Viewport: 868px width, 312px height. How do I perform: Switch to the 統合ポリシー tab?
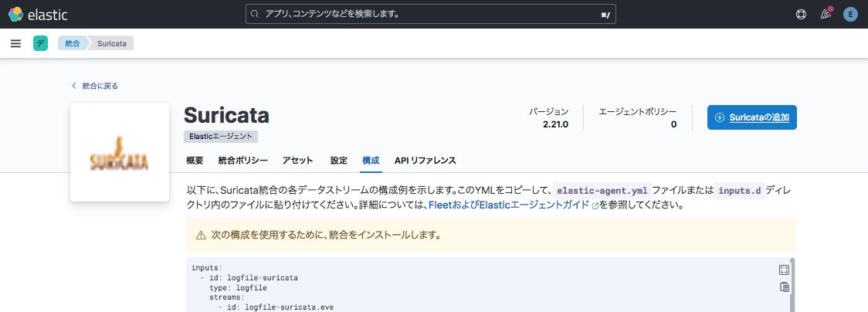point(242,161)
